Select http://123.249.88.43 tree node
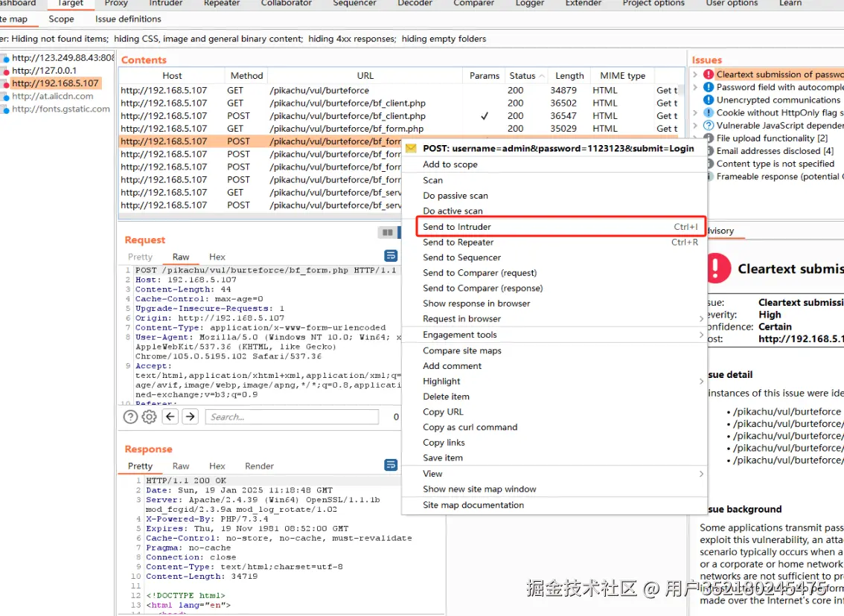Viewport: 844px width, 616px height. pos(63,57)
